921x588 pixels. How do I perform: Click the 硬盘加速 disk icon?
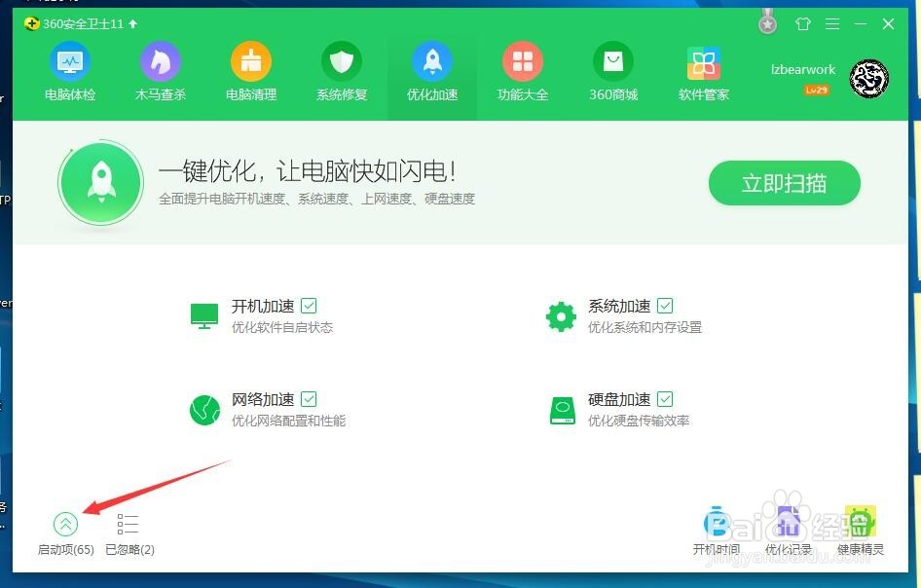562,411
